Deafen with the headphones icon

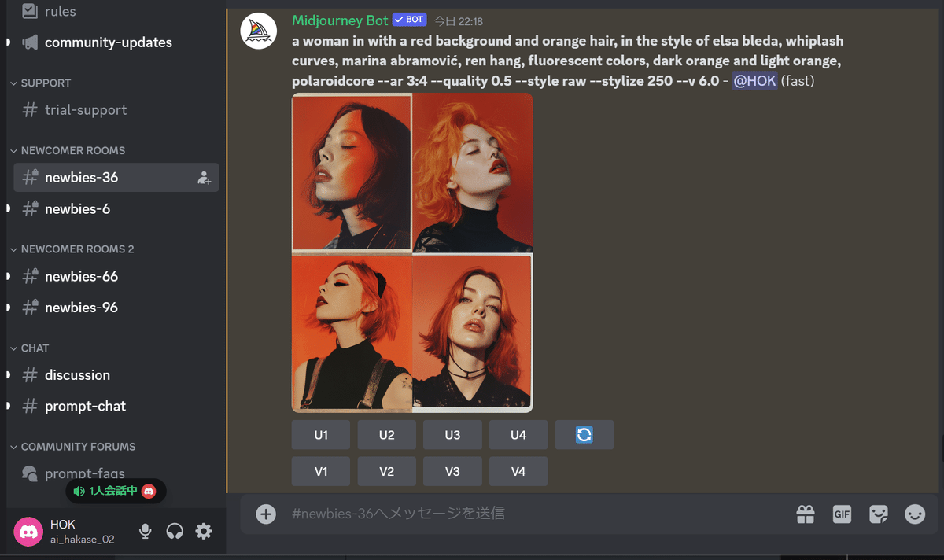point(175,532)
